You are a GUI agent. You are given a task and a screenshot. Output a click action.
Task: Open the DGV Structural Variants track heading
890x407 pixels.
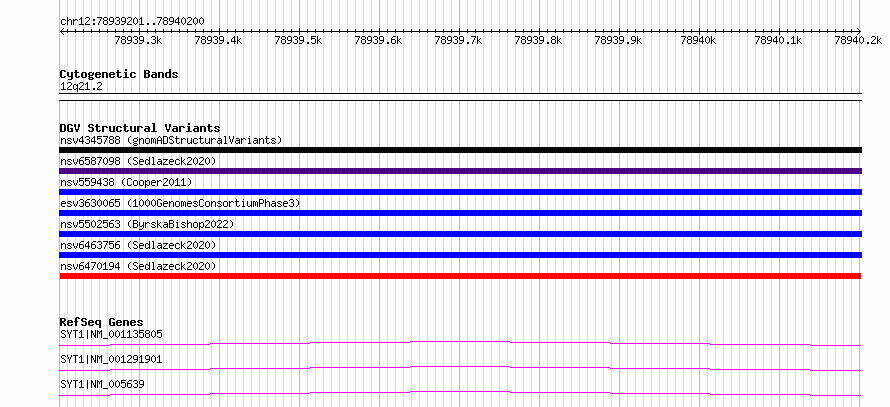coord(140,128)
